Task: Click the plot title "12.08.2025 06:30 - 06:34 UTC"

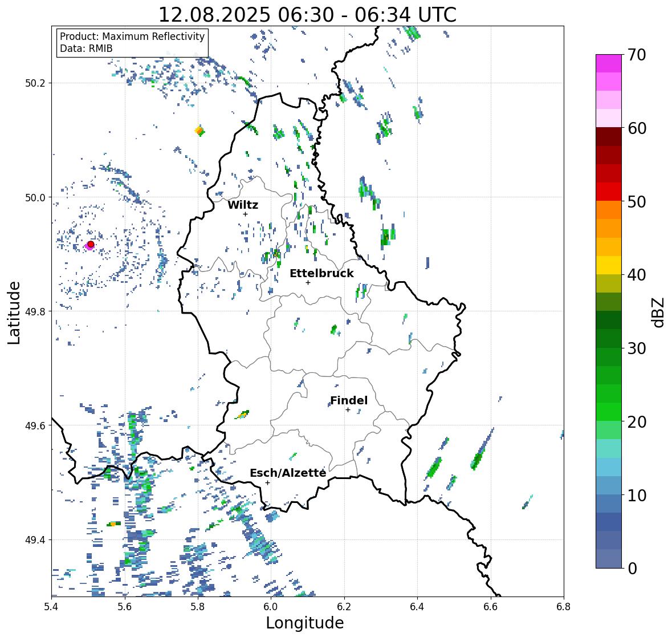Action: tap(307, 15)
